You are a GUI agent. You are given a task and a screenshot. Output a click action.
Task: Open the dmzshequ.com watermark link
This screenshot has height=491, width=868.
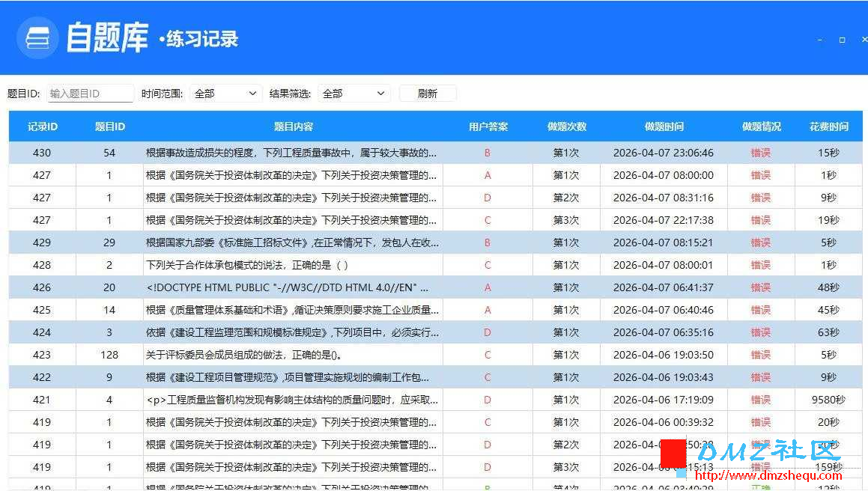768,475
